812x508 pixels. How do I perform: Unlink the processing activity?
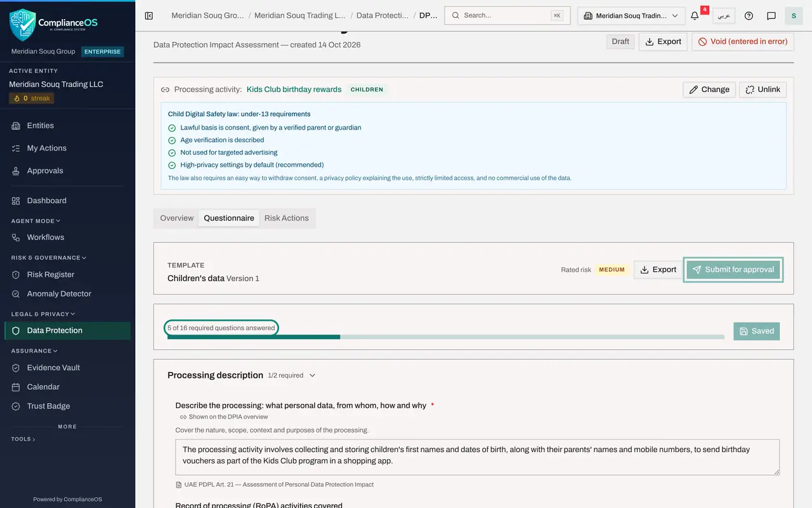pos(763,90)
